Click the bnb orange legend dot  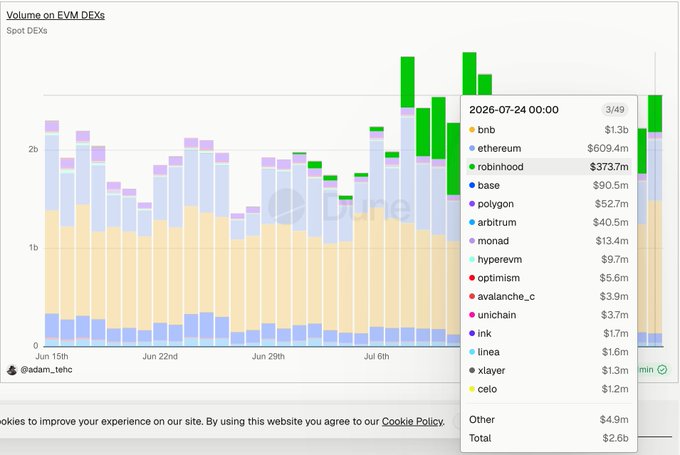pyautogui.click(x=472, y=130)
